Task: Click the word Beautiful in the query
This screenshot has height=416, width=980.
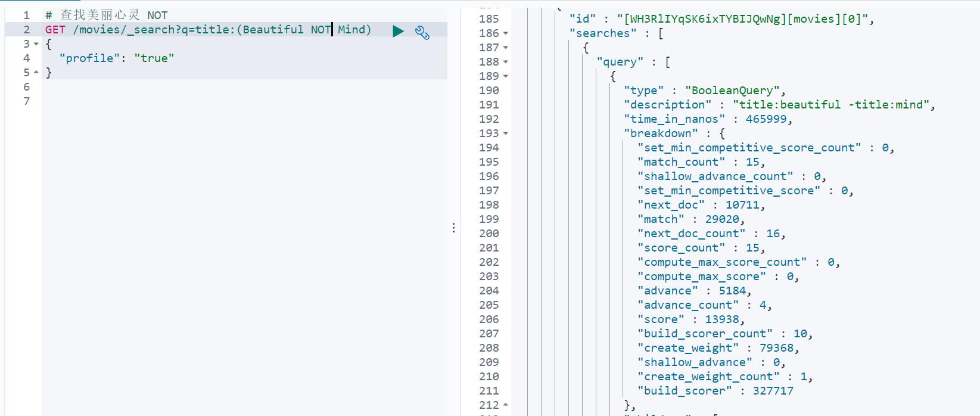Action: (x=273, y=30)
